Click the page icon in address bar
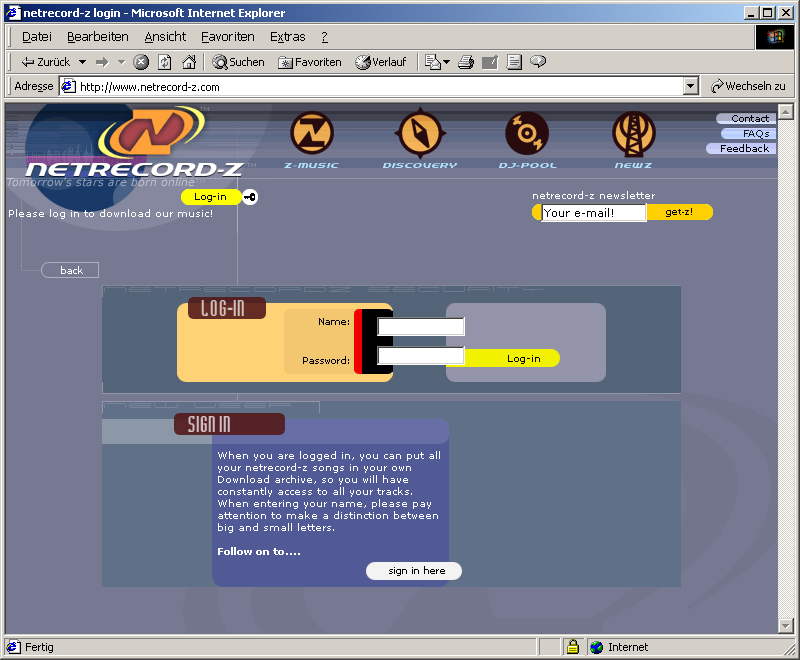800x660 pixels. tap(69, 87)
